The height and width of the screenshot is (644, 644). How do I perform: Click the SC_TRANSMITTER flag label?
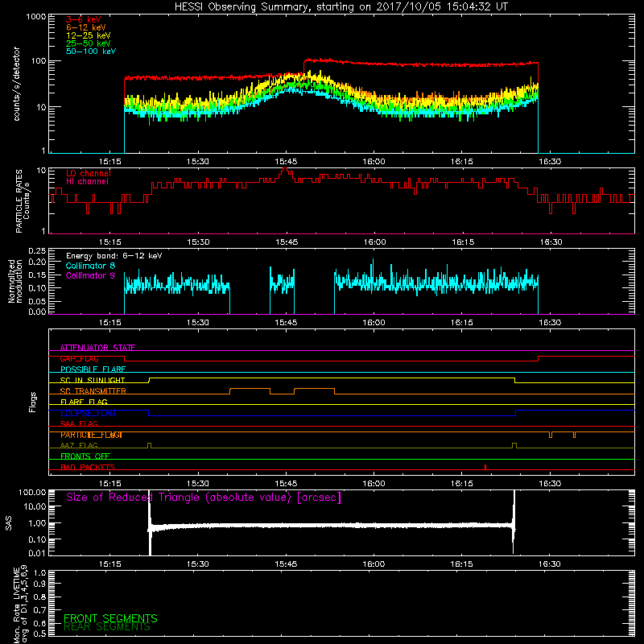pos(93,391)
